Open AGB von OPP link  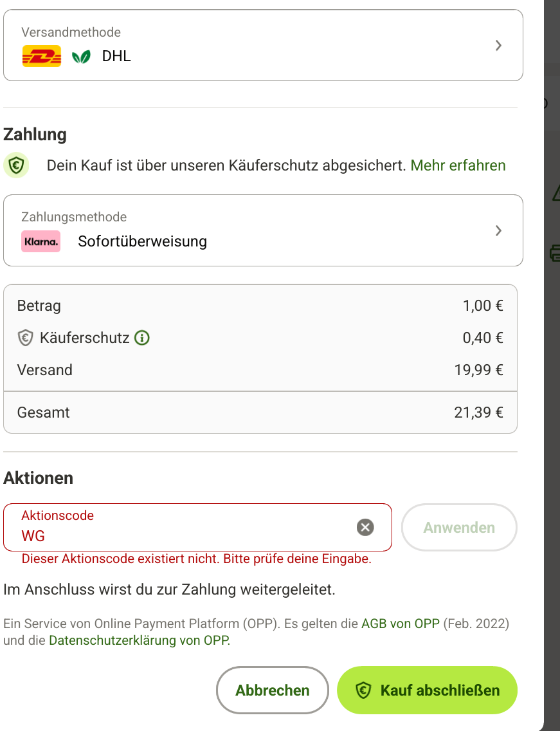tap(401, 624)
